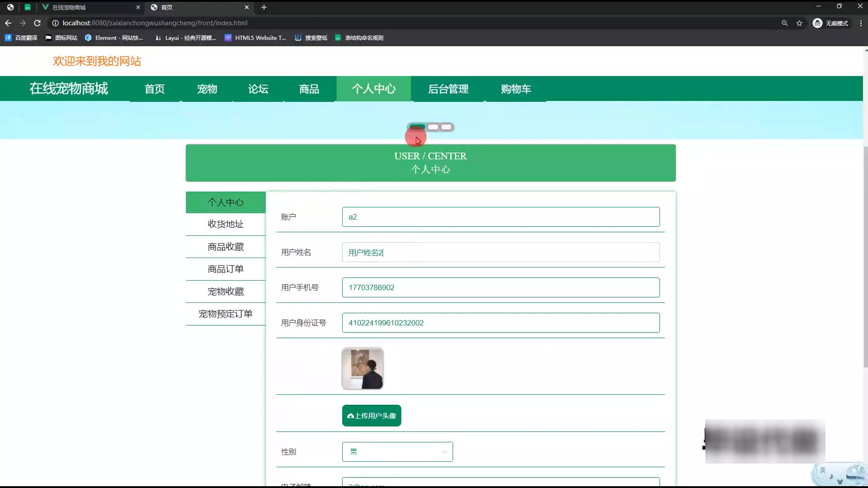Open the 首页 nav item
This screenshot has width=868, height=488.
[x=155, y=89]
